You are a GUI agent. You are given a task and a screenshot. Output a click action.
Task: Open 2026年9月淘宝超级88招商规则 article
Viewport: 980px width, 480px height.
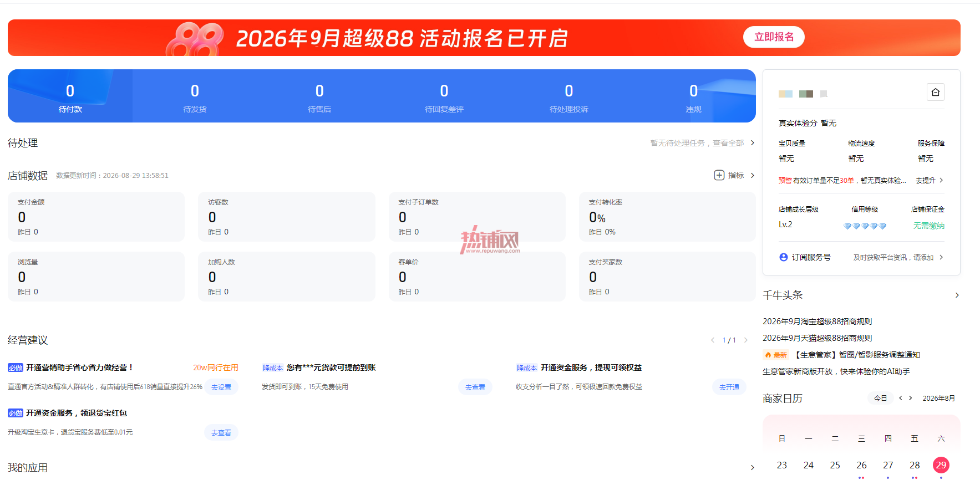(x=817, y=321)
